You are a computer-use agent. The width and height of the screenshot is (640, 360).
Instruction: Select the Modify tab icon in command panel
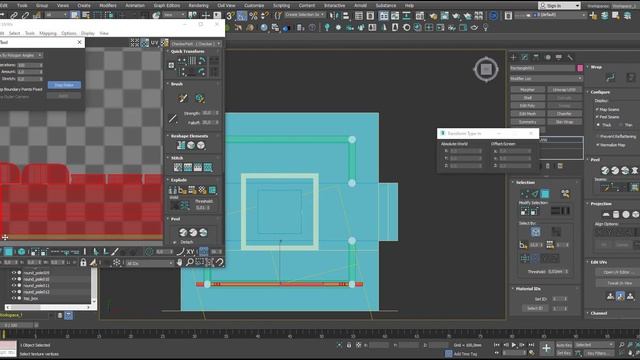[524, 57]
